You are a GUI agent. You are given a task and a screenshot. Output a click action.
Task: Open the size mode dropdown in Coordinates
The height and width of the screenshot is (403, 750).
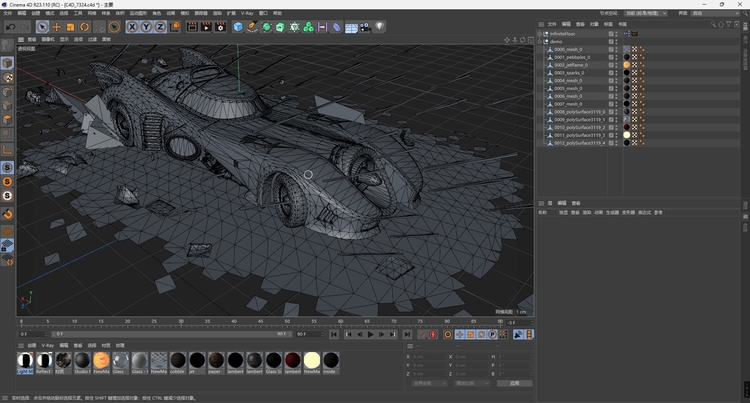472,383
